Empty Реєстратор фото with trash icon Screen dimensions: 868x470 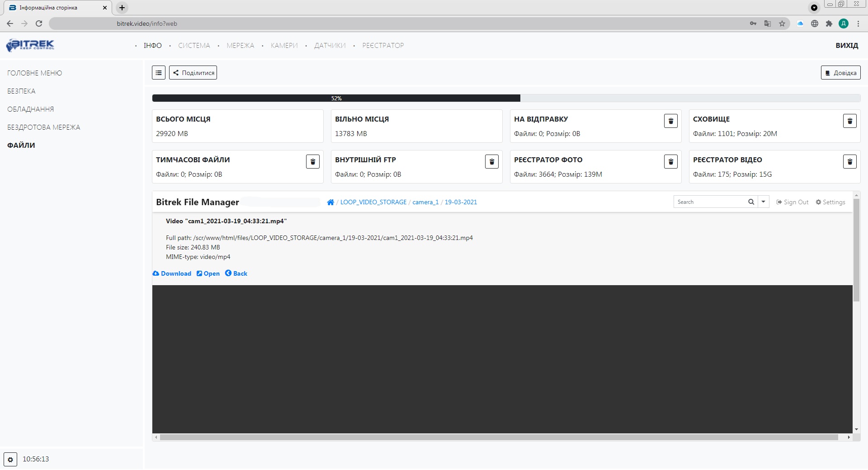[670, 162]
